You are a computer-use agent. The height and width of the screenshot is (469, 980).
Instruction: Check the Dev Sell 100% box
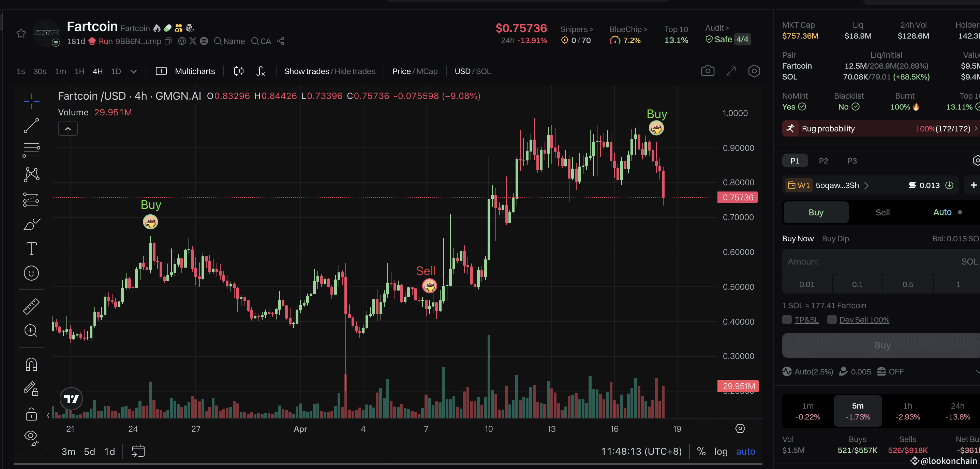832,320
